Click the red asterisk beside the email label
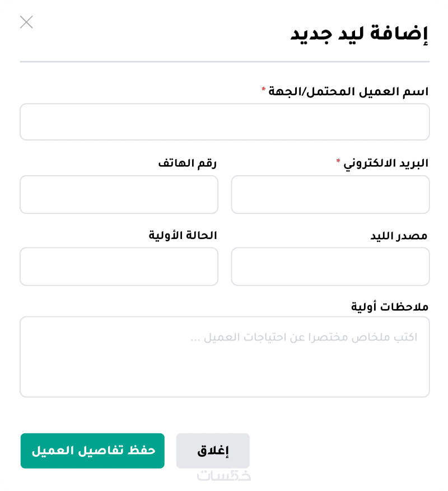448x491 pixels. click(338, 162)
